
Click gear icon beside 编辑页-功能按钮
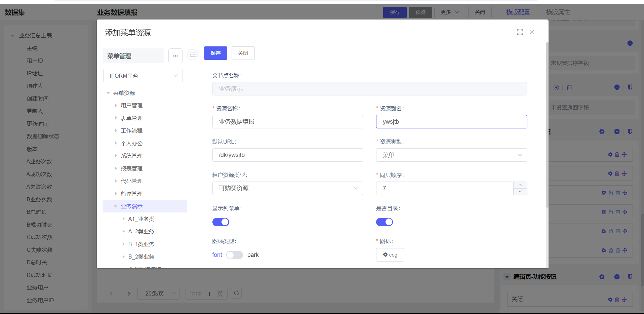click(602, 277)
